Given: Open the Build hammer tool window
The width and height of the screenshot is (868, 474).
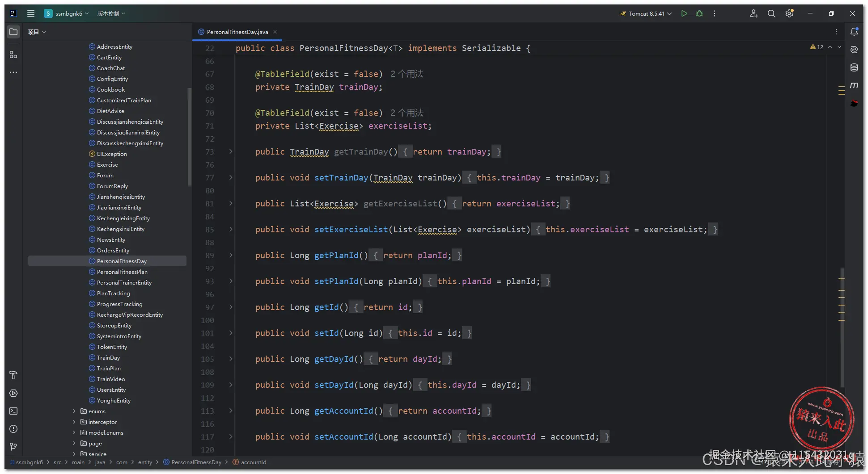Looking at the screenshot, I should coord(13,375).
